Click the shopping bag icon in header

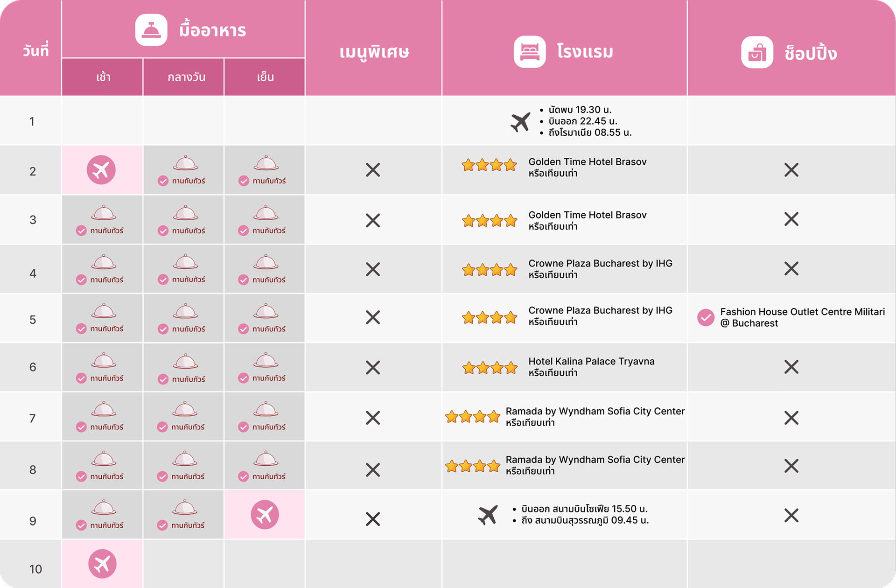coord(757,53)
